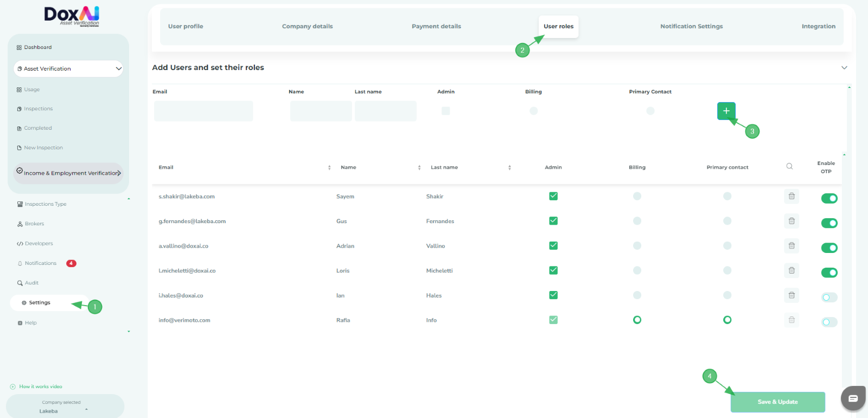Click the Save & Update button
This screenshot has height=418, width=868.
tap(777, 402)
